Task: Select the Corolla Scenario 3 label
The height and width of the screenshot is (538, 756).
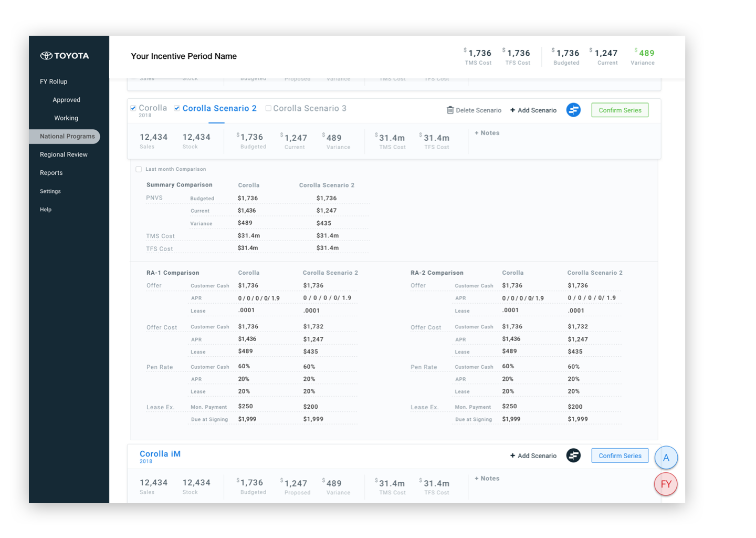Action: tap(310, 108)
